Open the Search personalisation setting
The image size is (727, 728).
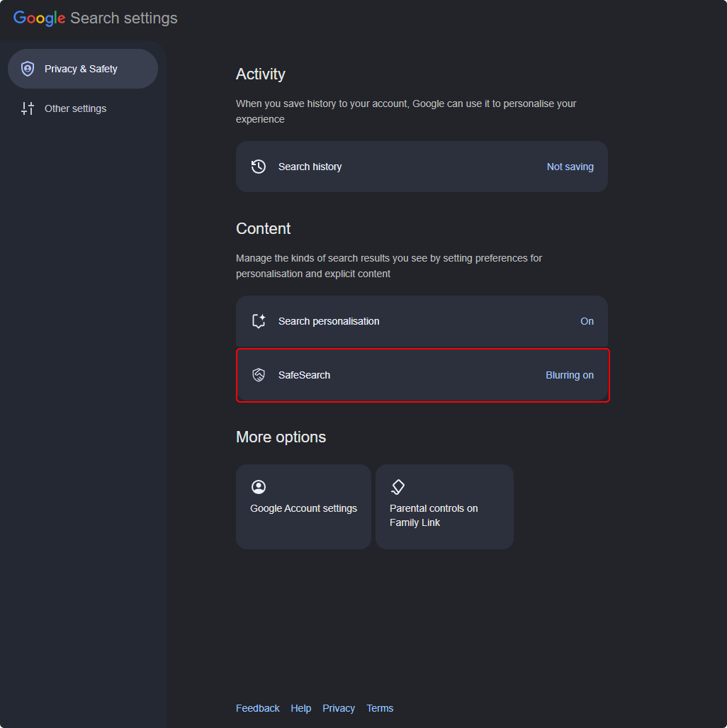422,321
